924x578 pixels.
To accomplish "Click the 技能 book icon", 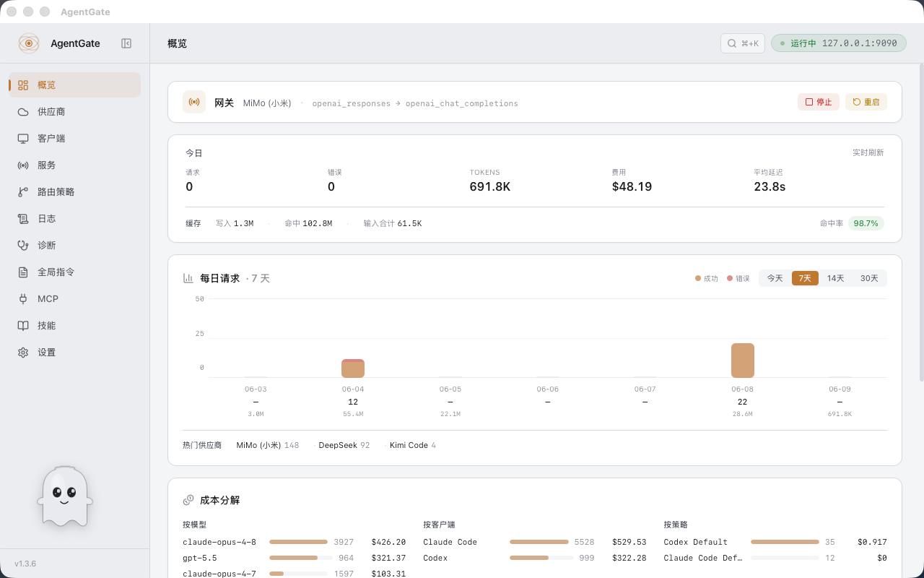I will click(23, 325).
